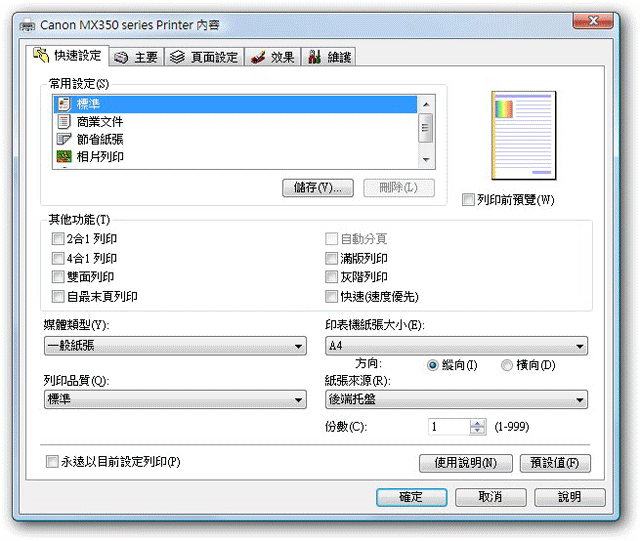640x541 pixels.
Task: Open the 效果 tab
Action: pyautogui.click(x=273, y=57)
